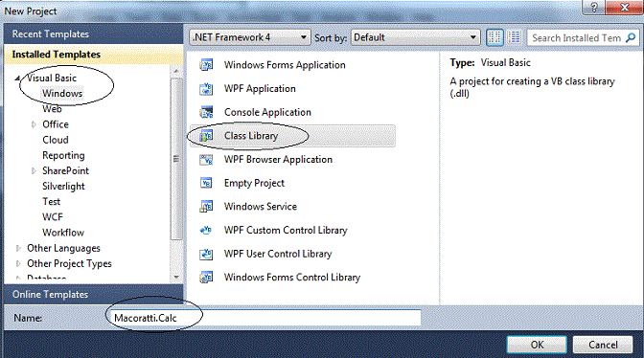Click the tree scrollbar down arrow
The image size is (644, 358).
pyautogui.click(x=176, y=278)
